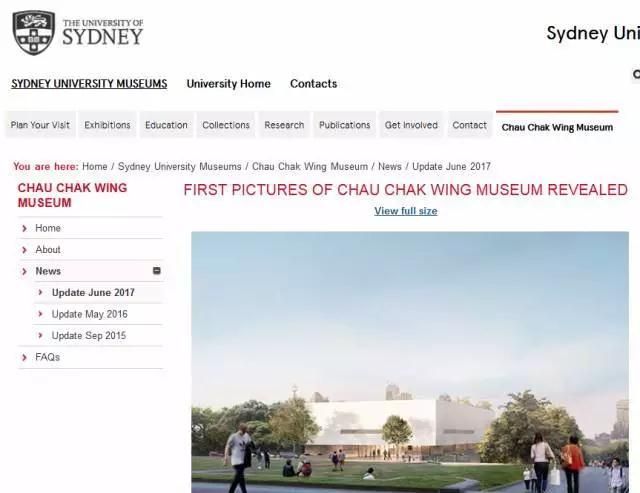Open the Get Involved tab

411,125
